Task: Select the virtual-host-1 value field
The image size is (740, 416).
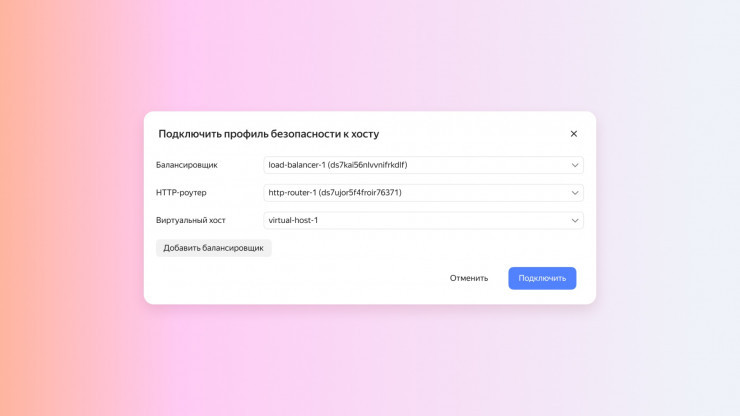Action: pyautogui.click(x=293, y=221)
